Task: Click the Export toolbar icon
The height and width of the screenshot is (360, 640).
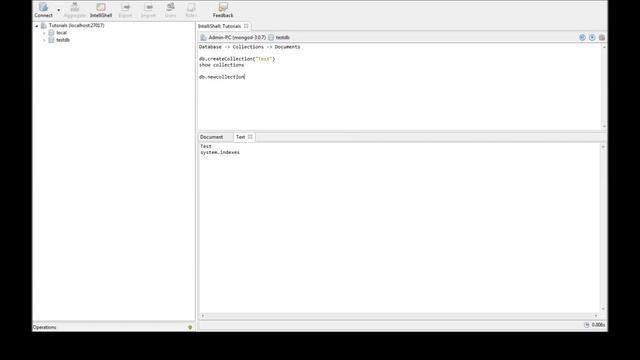Action: coord(125,10)
